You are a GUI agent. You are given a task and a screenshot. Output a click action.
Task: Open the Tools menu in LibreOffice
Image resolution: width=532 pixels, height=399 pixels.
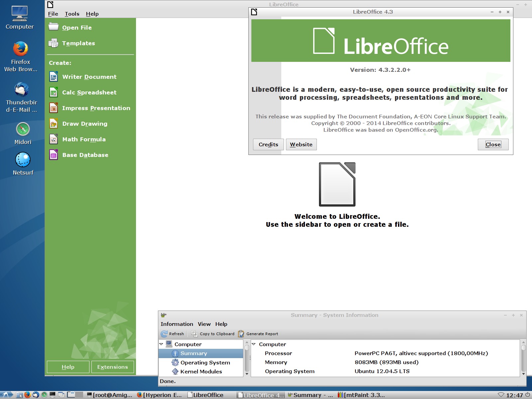72,14
